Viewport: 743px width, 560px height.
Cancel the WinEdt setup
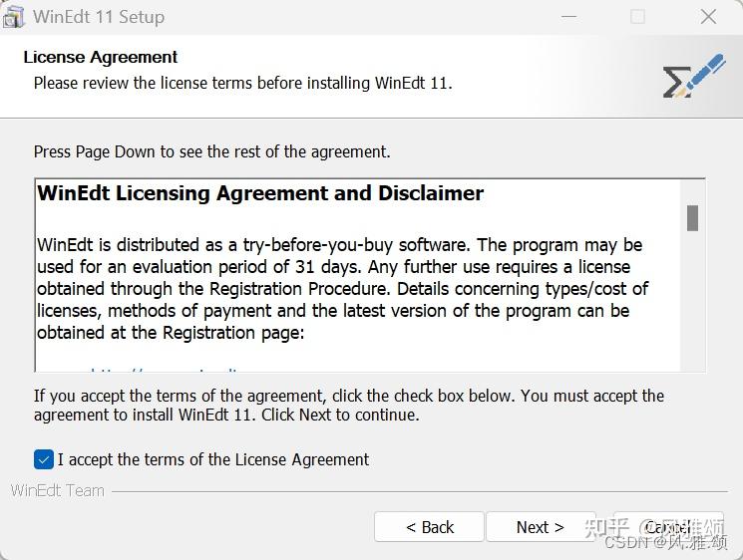[x=667, y=527]
